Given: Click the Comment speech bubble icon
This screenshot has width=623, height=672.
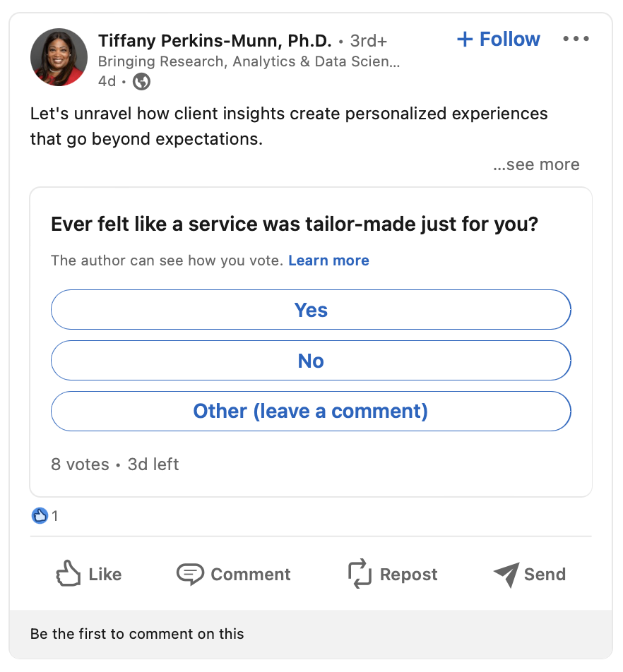Looking at the screenshot, I should click(190, 574).
